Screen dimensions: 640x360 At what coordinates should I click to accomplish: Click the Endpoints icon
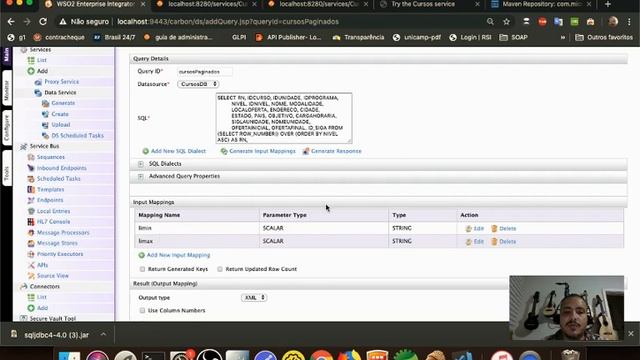point(31,200)
